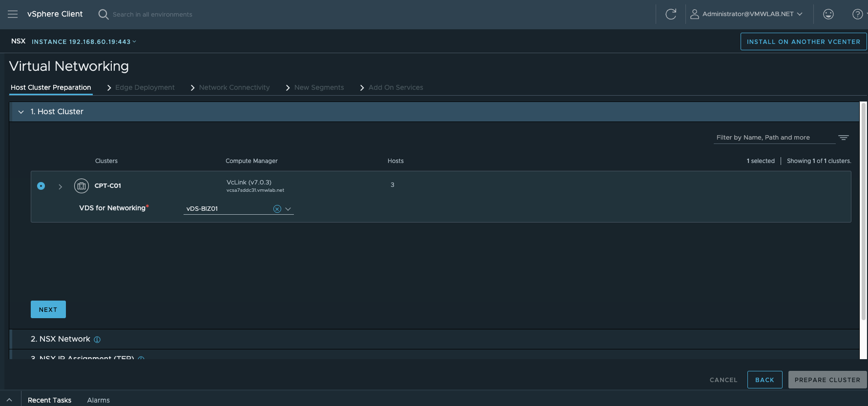Click the VcLink (v7.0.3) compute manager text
The height and width of the screenshot is (406, 868).
(x=249, y=183)
